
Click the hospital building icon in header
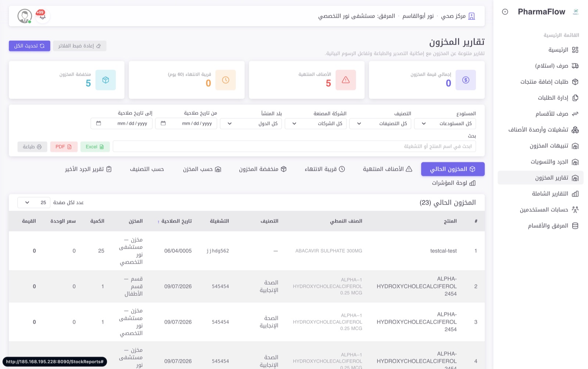pos(472,16)
